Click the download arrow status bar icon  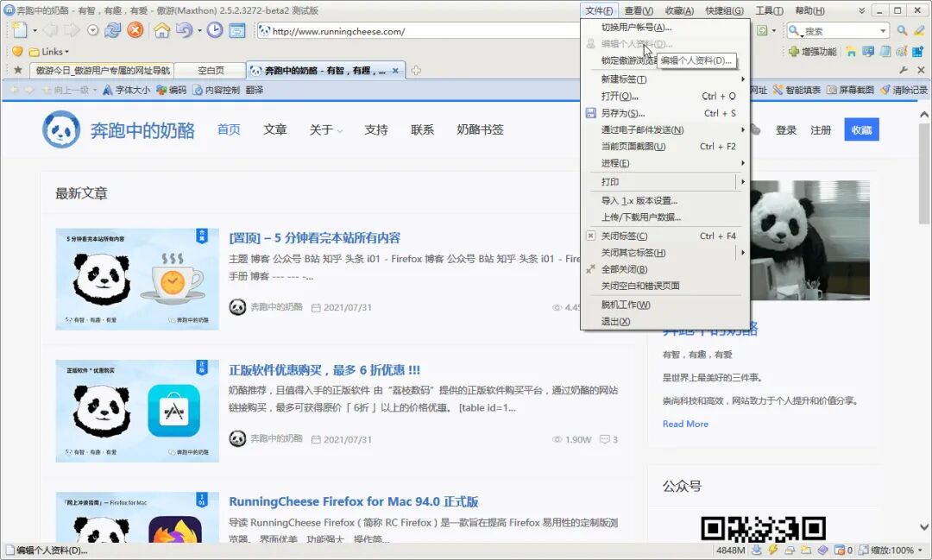pyautogui.click(x=757, y=550)
